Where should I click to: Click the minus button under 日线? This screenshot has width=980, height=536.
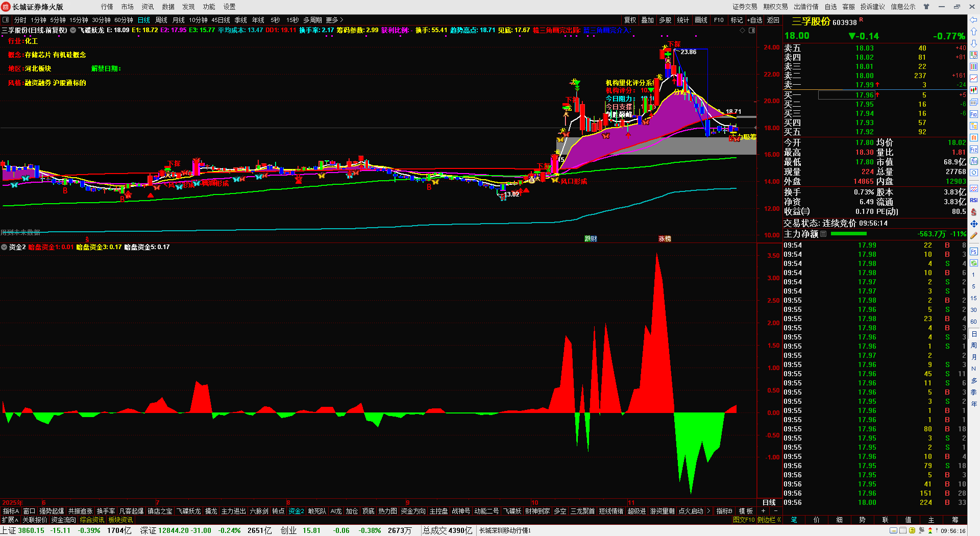(x=776, y=511)
